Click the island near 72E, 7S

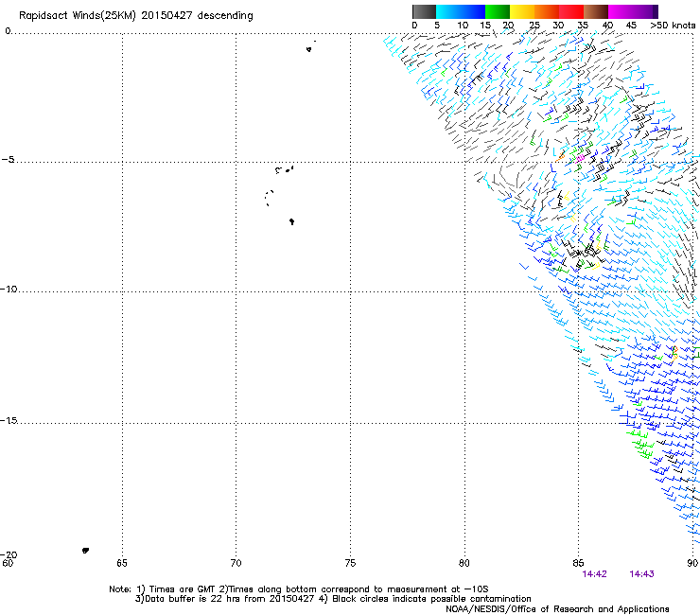click(x=291, y=221)
